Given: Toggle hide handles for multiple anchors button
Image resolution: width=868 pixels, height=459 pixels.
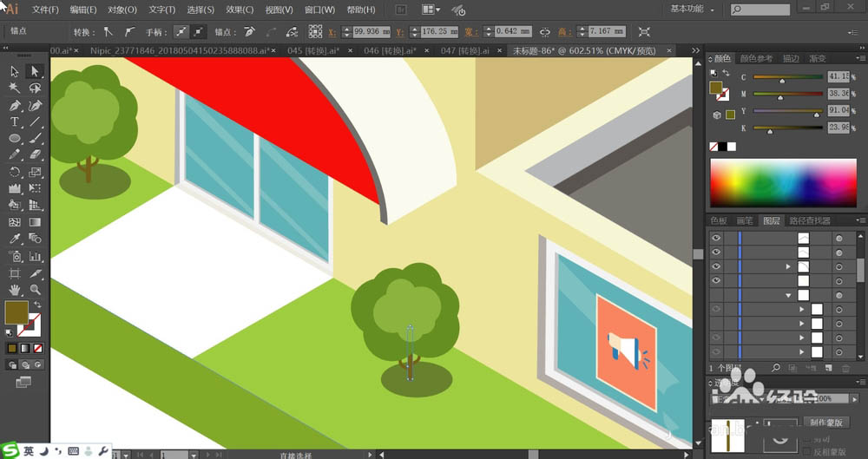Looking at the screenshot, I should pos(198,32).
